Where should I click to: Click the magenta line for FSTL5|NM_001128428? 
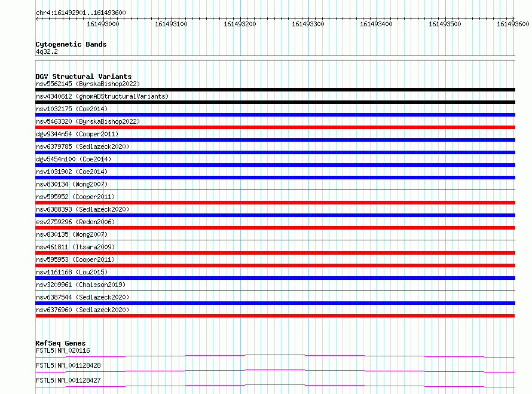point(275,371)
